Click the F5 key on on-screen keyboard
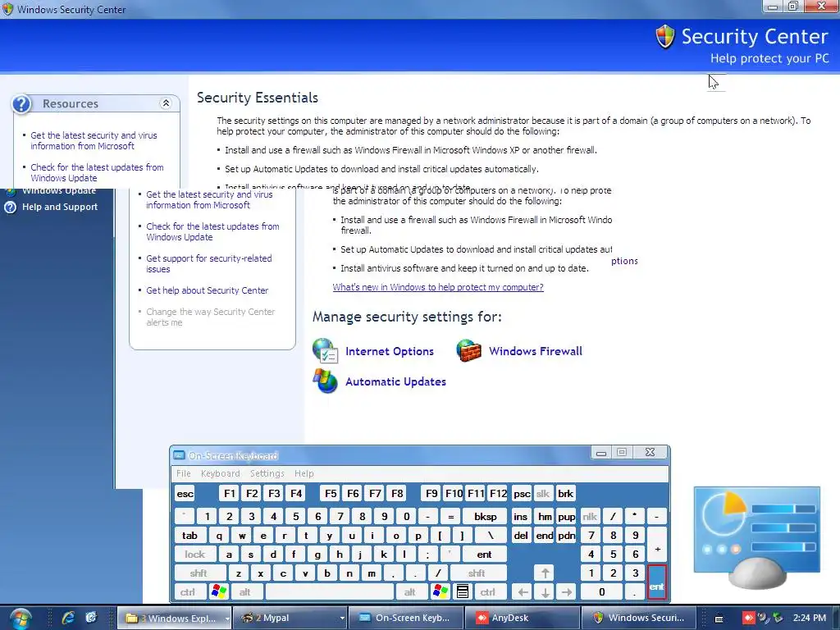 pyautogui.click(x=331, y=493)
